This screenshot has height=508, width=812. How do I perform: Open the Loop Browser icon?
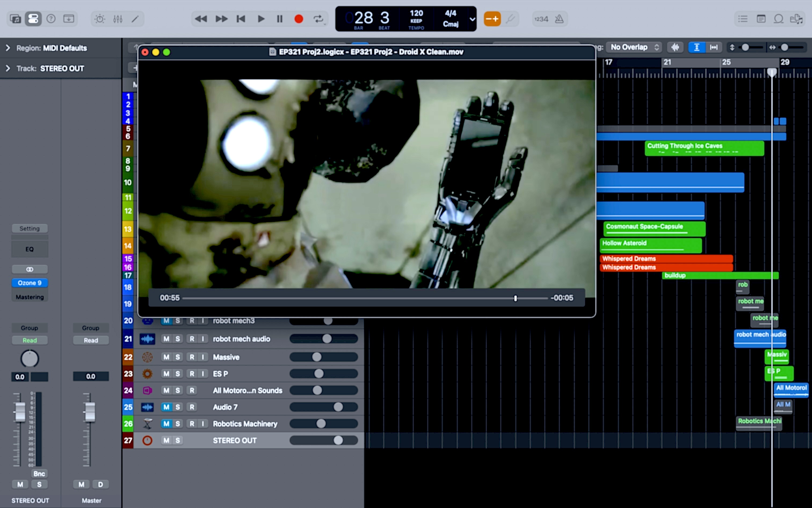[778, 19]
